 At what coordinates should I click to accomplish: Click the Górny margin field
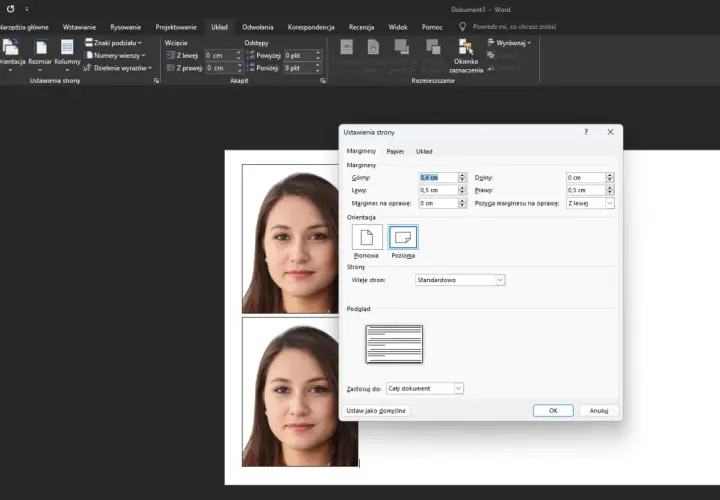(438, 177)
